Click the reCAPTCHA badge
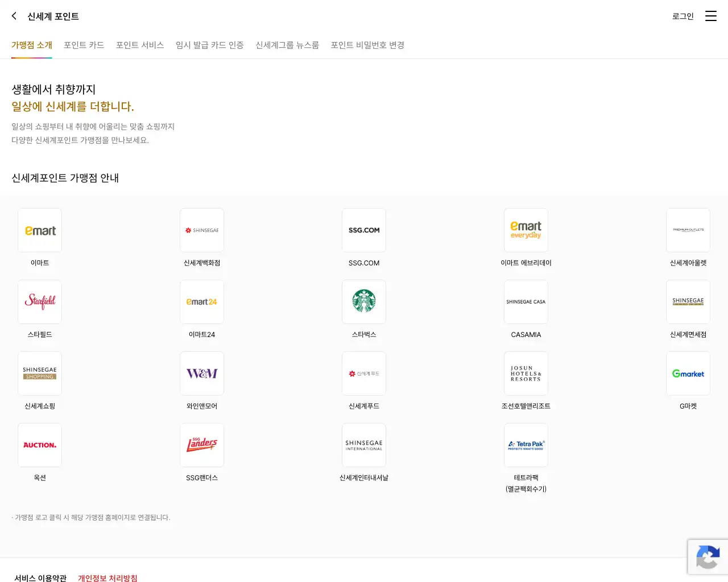The width and height of the screenshot is (728, 582). coord(708,557)
